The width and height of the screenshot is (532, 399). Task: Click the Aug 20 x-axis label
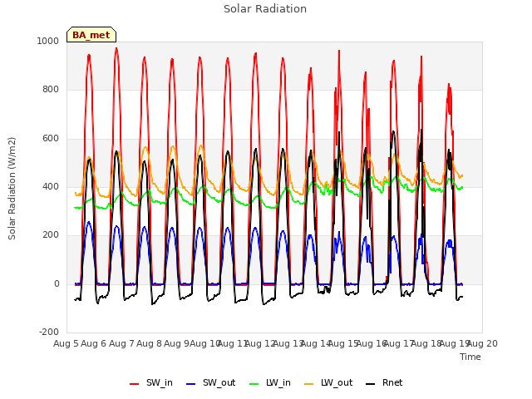pos(483,343)
